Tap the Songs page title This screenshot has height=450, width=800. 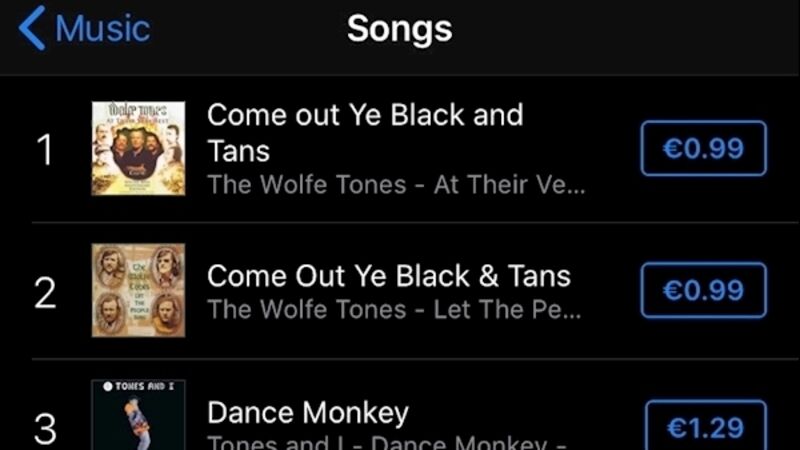point(399,29)
